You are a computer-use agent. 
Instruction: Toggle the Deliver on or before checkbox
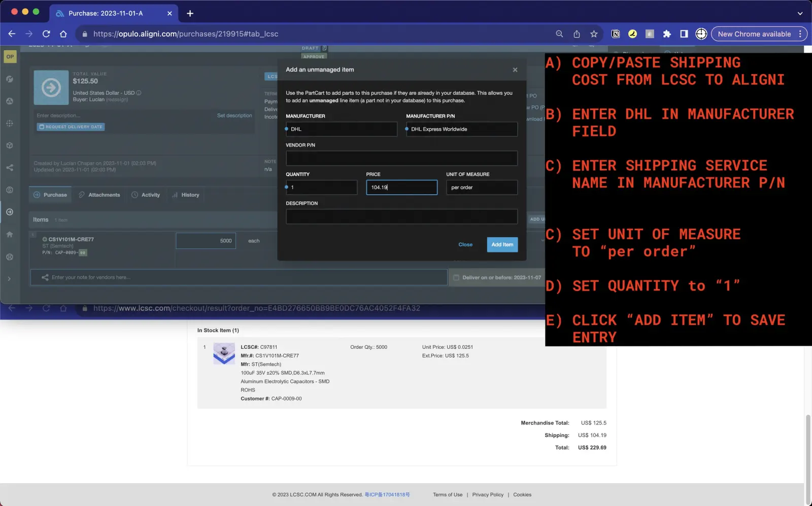click(x=456, y=278)
